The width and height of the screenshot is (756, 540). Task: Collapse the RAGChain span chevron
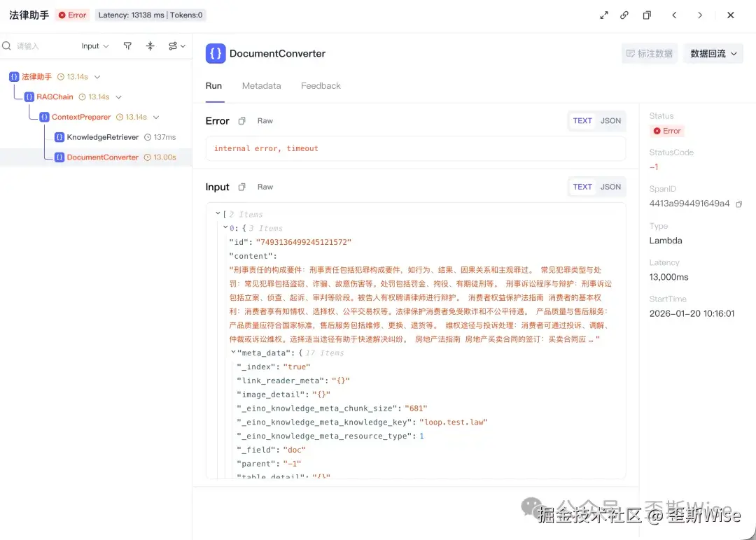[118, 97]
